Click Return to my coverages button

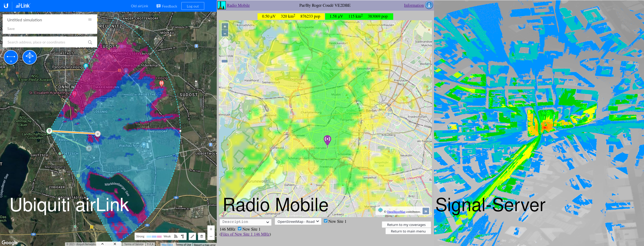[406, 225]
